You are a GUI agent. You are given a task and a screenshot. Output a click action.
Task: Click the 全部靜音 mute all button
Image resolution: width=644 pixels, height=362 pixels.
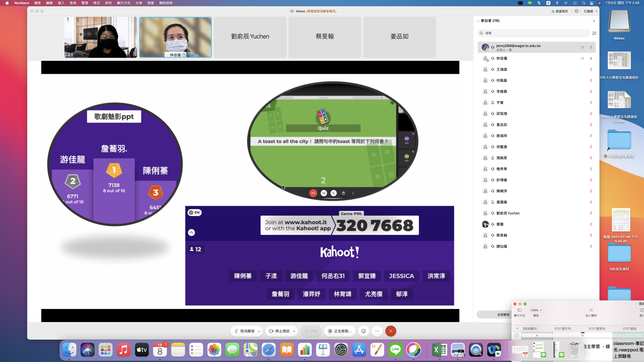[x=503, y=314]
